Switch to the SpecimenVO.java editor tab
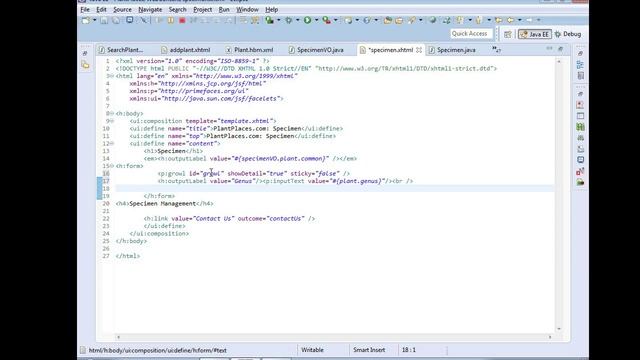This screenshot has width=640, height=360. [x=316, y=50]
